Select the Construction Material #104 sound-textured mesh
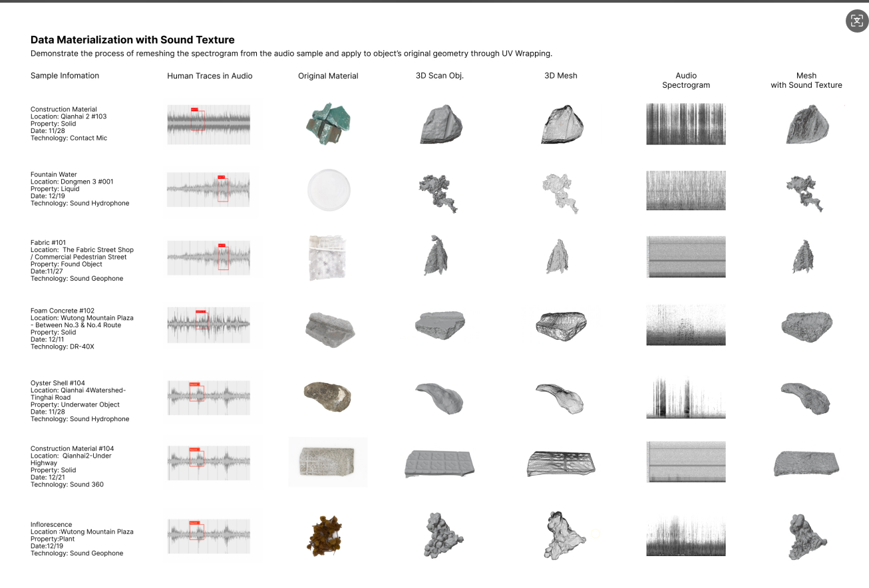Image resolution: width=869 pixels, height=588 pixels. (807, 463)
